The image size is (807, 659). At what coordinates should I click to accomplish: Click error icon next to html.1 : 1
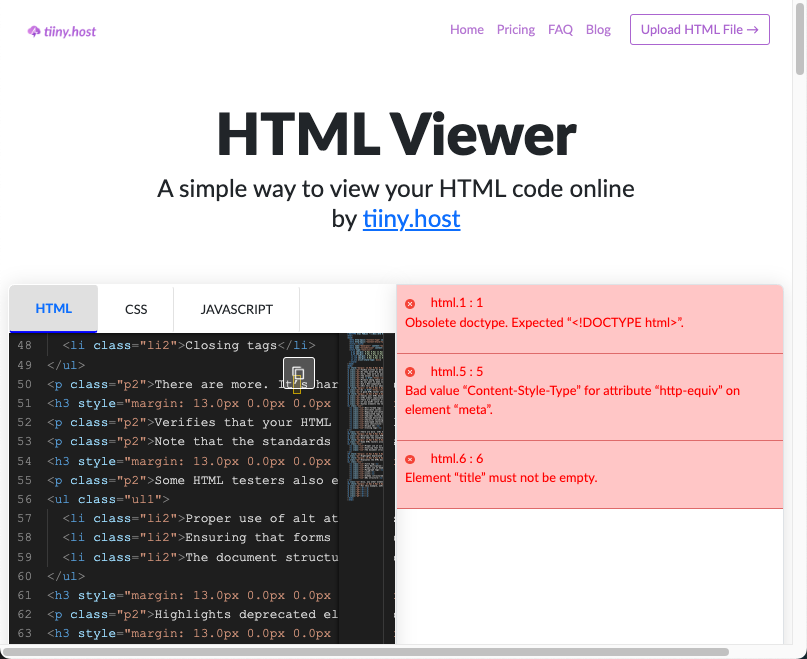point(410,303)
